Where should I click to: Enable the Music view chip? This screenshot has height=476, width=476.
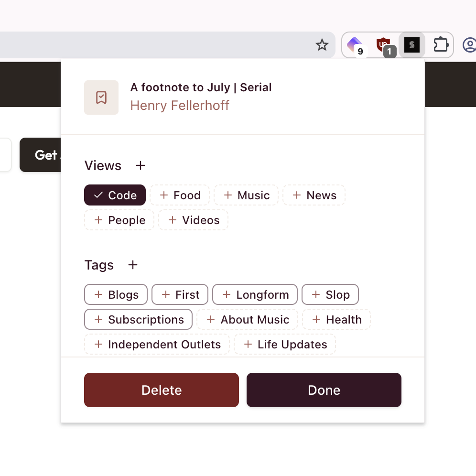coord(246,195)
